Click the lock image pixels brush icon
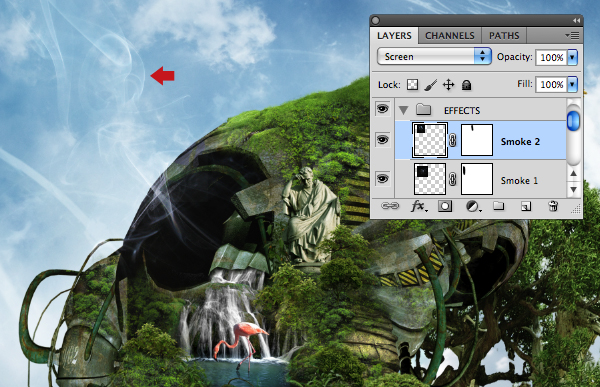 430,85
